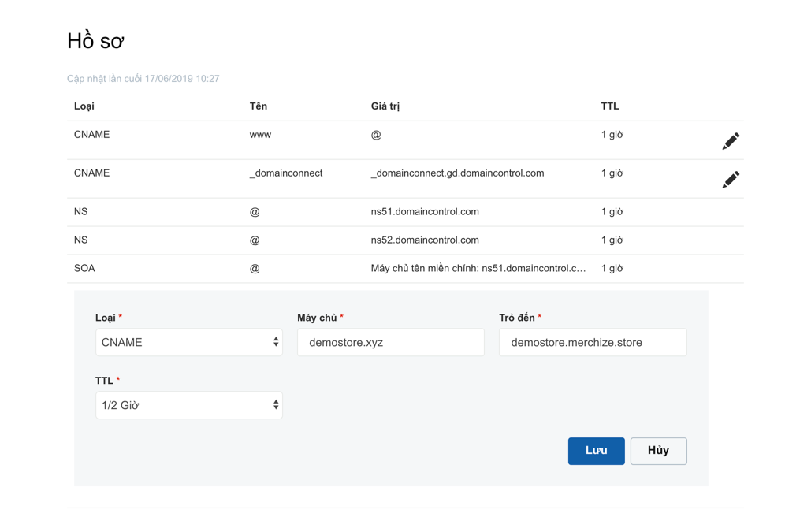The width and height of the screenshot is (785, 532).
Task: Cancel editing with Hủy button
Action: (658, 451)
